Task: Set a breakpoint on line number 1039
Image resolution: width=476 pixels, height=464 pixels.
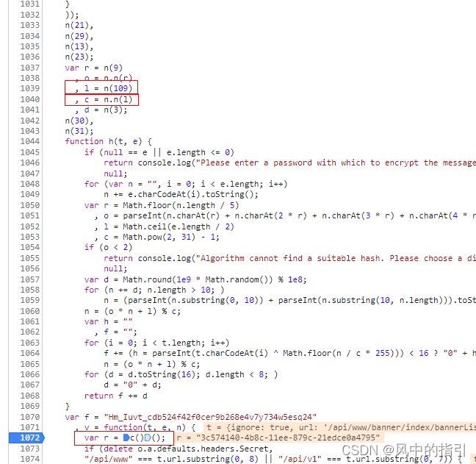Action: (x=29, y=88)
